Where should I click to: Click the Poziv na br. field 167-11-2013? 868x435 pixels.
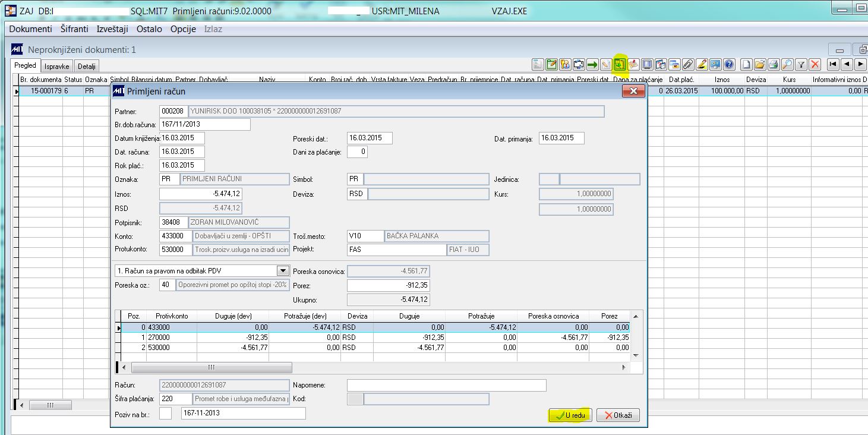(x=243, y=413)
